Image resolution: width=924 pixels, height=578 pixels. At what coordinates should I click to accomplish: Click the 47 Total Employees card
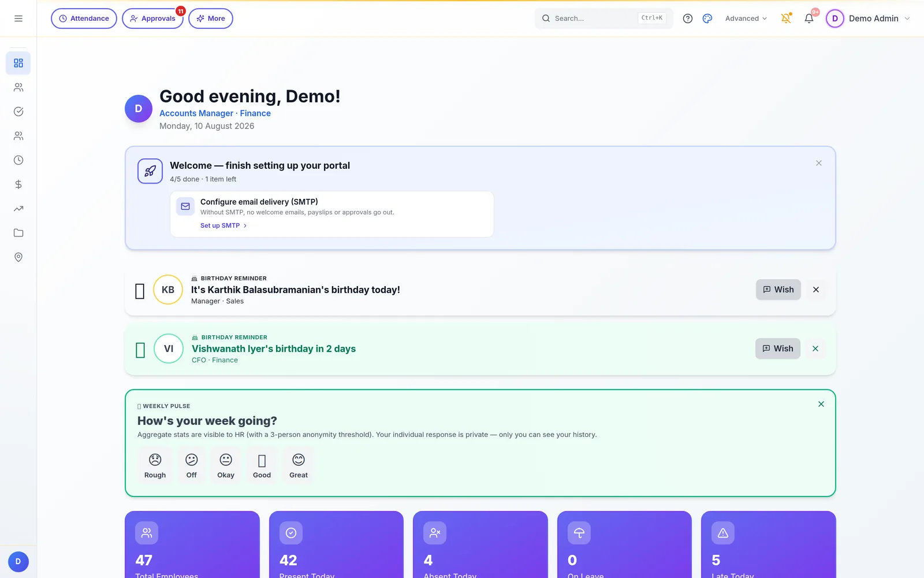pyautogui.click(x=192, y=544)
